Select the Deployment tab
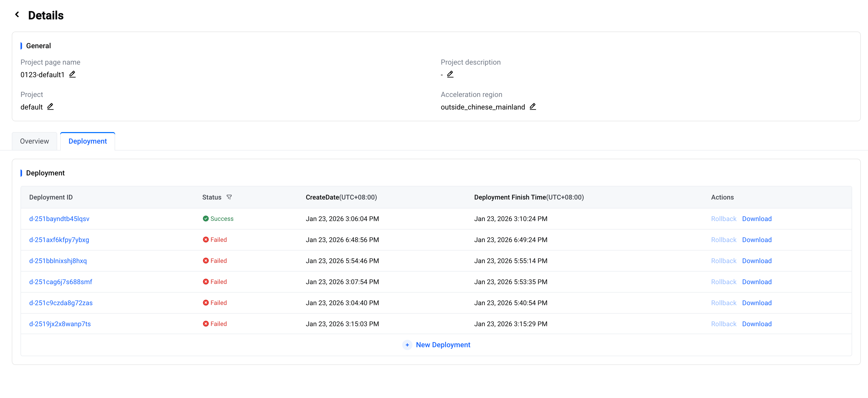Image resolution: width=868 pixels, height=398 pixels. pos(88,141)
